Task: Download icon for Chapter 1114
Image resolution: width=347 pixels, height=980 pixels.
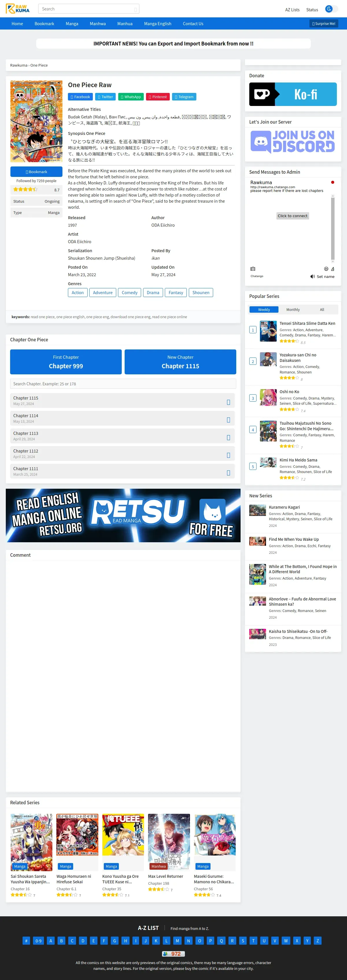Action: tap(228, 420)
